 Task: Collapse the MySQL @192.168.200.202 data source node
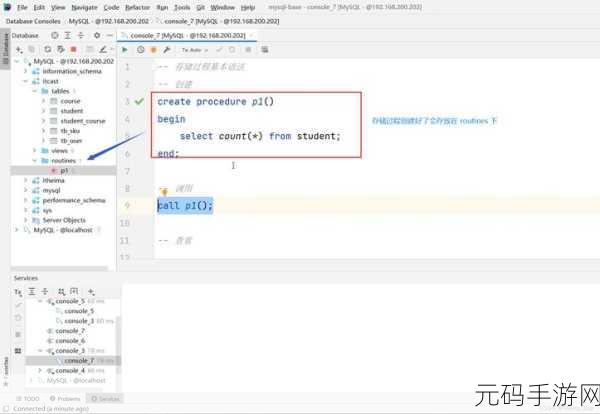pos(16,61)
